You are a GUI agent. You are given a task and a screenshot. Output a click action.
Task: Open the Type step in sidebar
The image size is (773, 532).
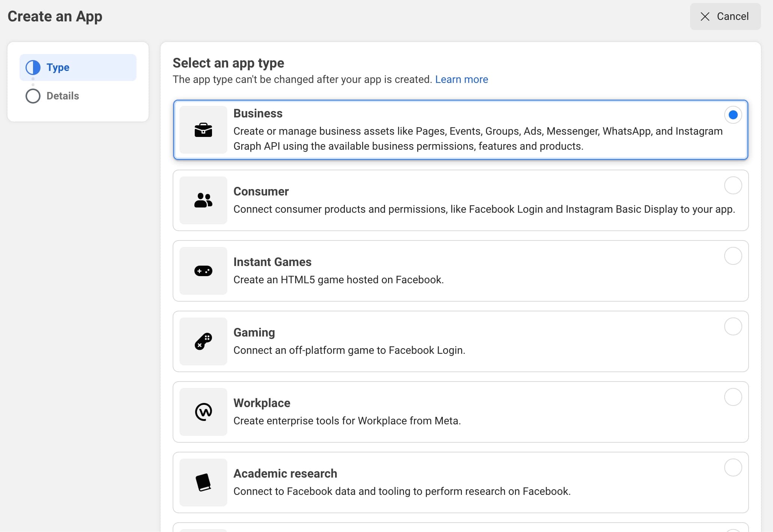point(78,68)
